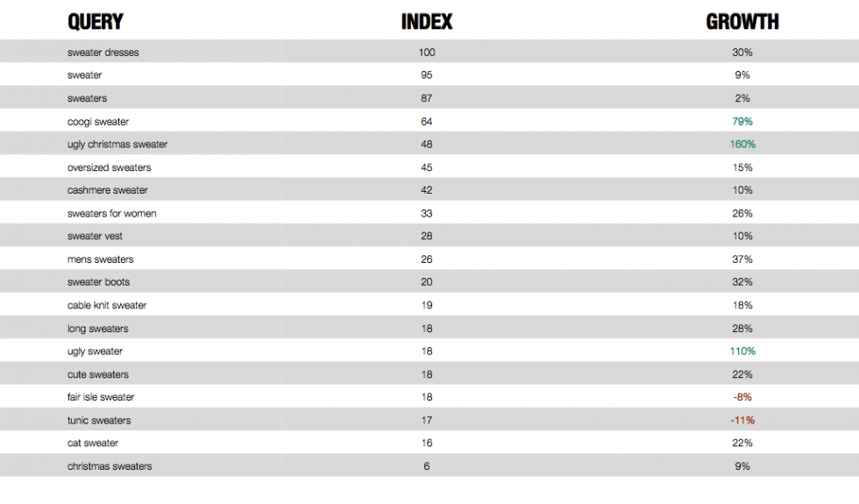Click the 'sweater boots' query
Image resolution: width=859 pixels, height=504 pixels.
point(98,282)
